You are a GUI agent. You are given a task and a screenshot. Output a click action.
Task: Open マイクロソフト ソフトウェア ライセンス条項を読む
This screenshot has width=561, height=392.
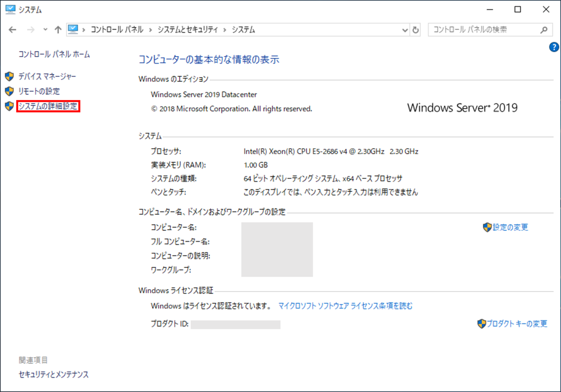345,306
